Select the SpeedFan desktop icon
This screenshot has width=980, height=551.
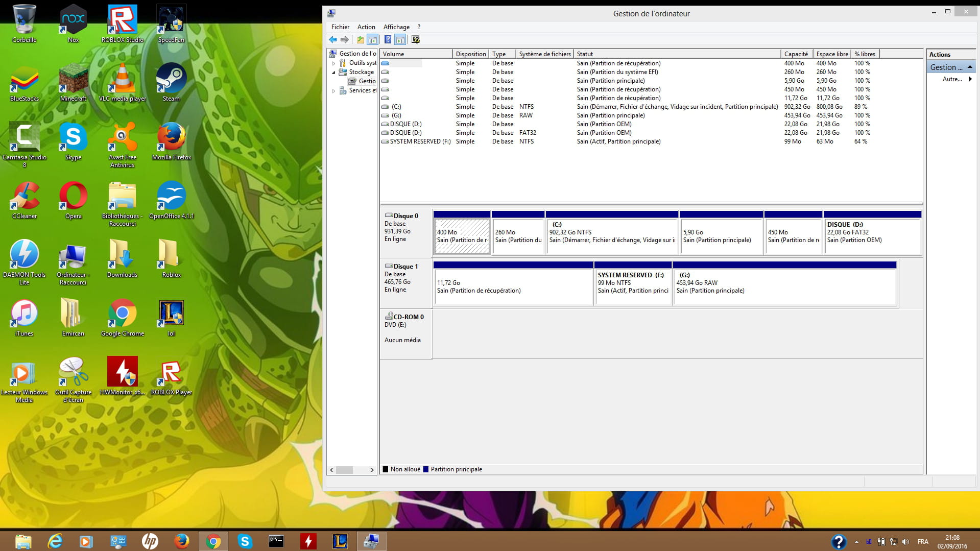(171, 24)
